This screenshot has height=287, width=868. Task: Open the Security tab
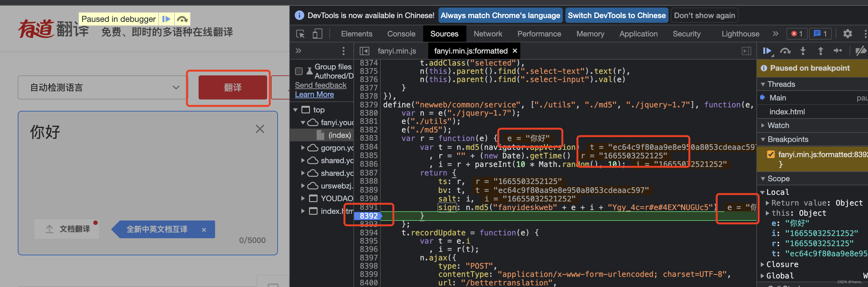[687, 34]
